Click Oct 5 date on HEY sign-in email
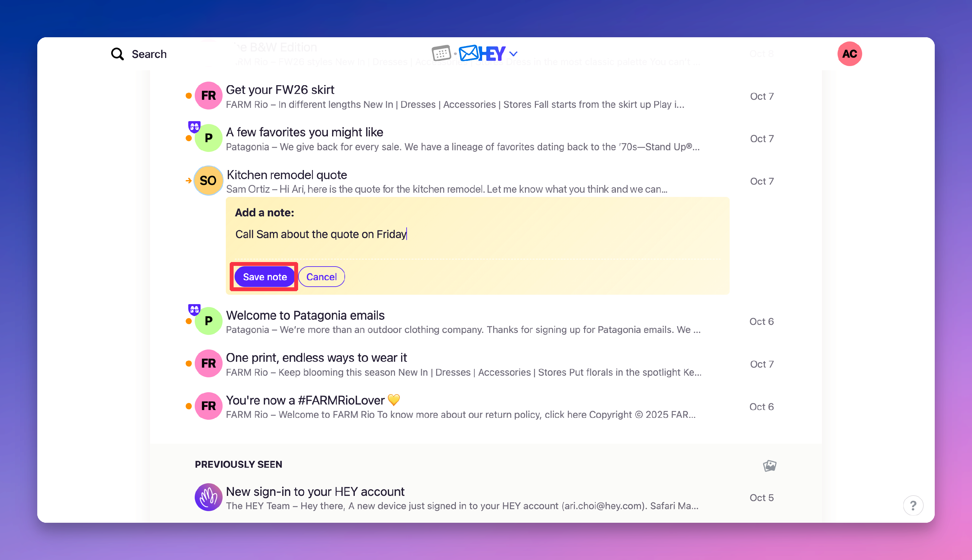Screen dimensions: 972x560 pos(762,497)
